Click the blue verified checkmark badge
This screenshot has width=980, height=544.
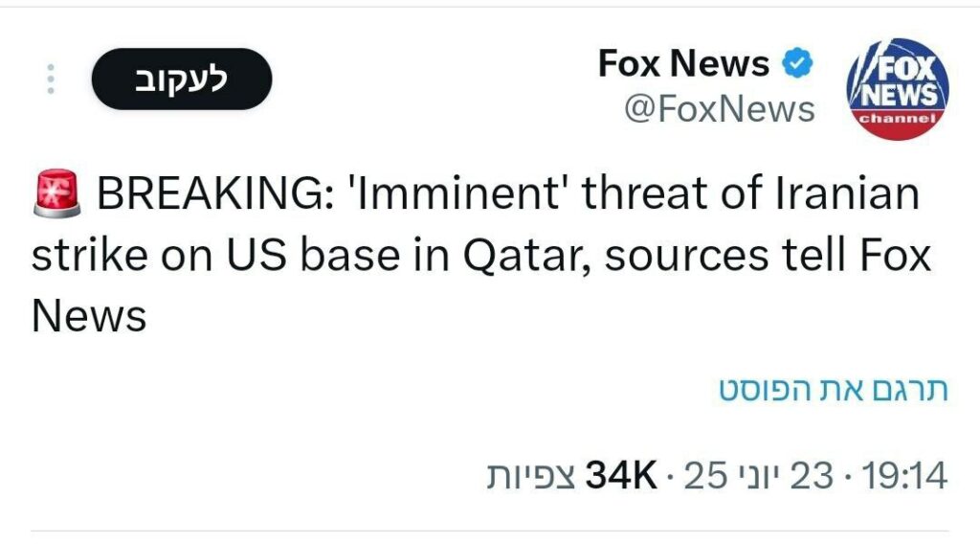coord(797,63)
